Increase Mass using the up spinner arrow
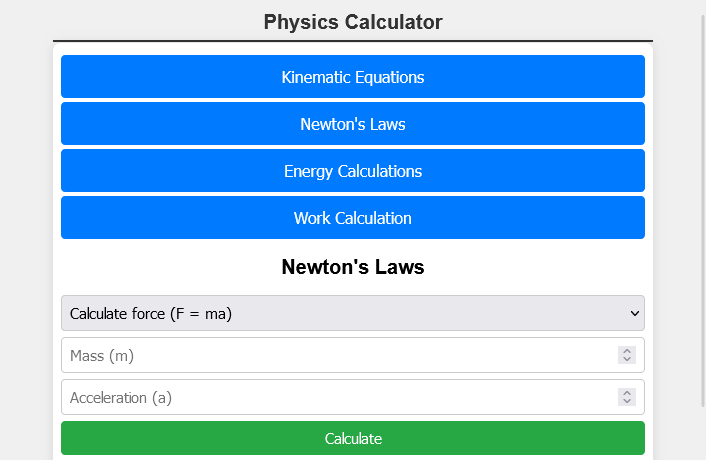The width and height of the screenshot is (706, 460). [x=627, y=351]
